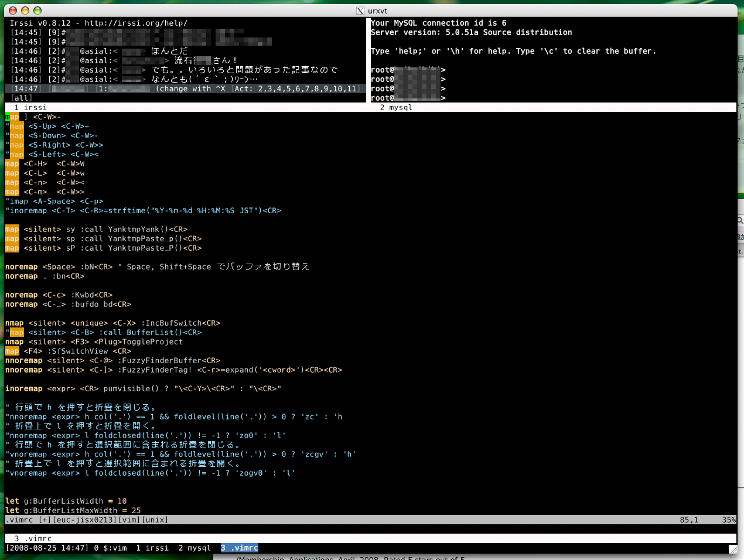Click the X11 icon in title bar
This screenshot has width=744, height=560.
click(x=360, y=11)
